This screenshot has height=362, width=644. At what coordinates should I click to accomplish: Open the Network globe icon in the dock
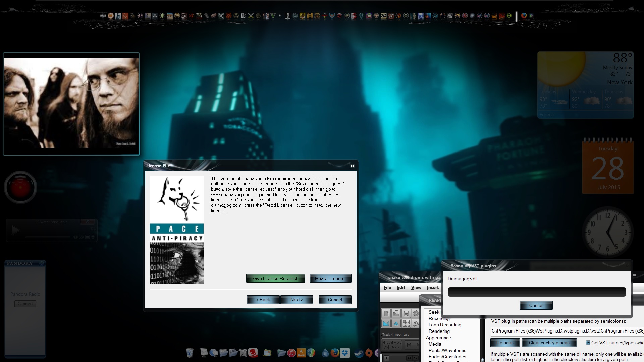pos(214,353)
